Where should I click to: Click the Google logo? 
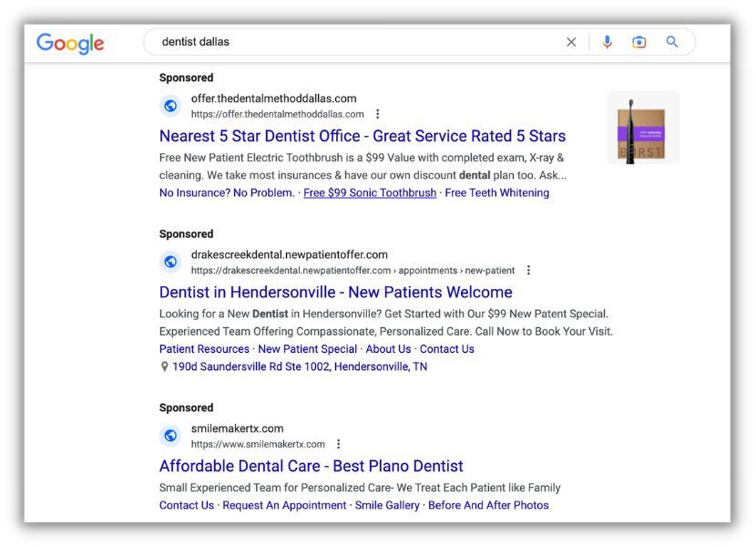(70, 44)
